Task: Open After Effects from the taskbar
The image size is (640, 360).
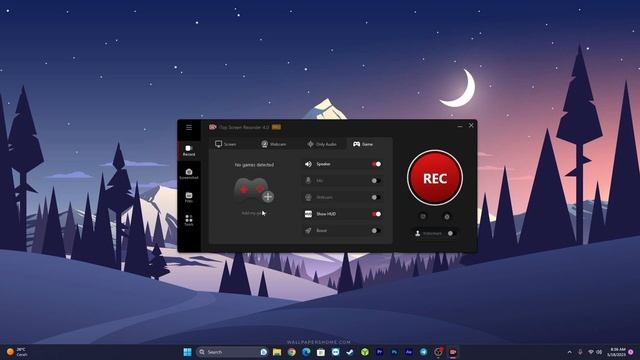Action: click(409, 352)
